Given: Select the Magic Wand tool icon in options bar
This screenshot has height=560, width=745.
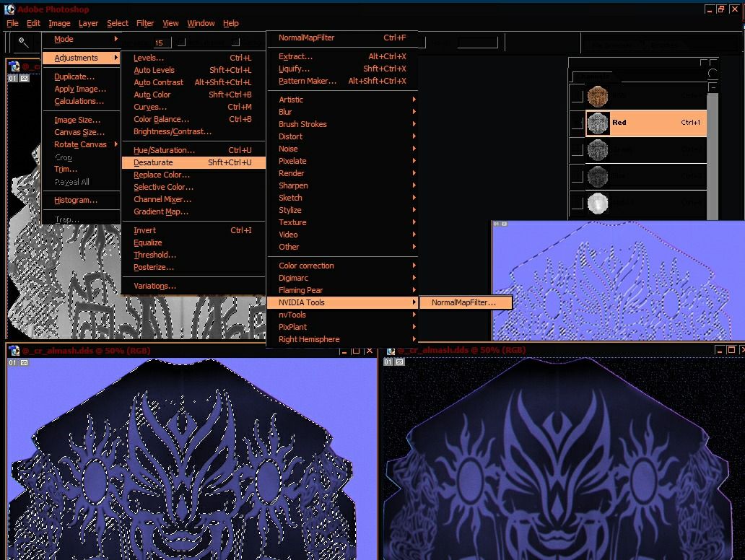Looking at the screenshot, I should pyautogui.click(x=23, y=43).
